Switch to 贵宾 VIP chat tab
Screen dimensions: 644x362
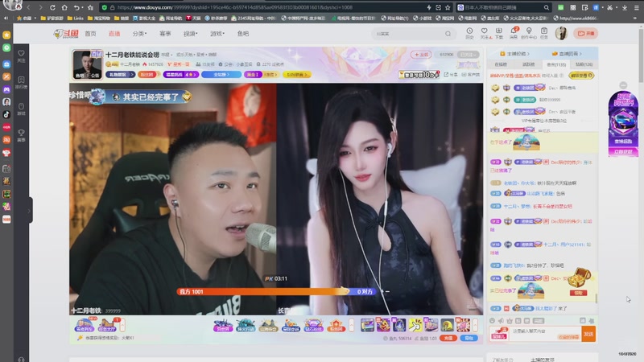point(556,64)
